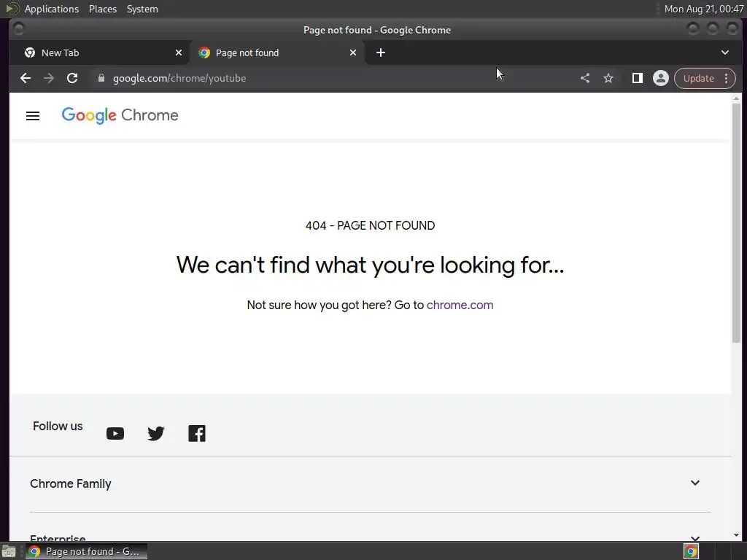Open a new tab with plus button
The width and height of the screenshot is (747, 560).
(x=381, y=52)
